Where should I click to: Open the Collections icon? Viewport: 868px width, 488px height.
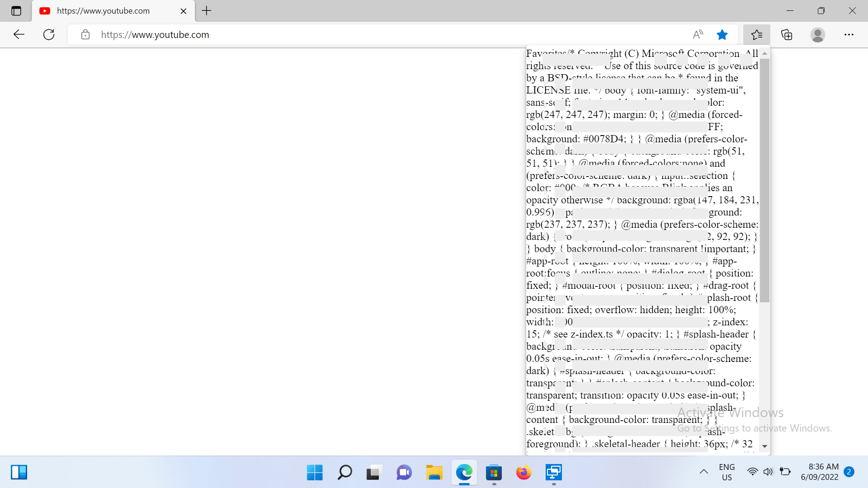point(787,34)
